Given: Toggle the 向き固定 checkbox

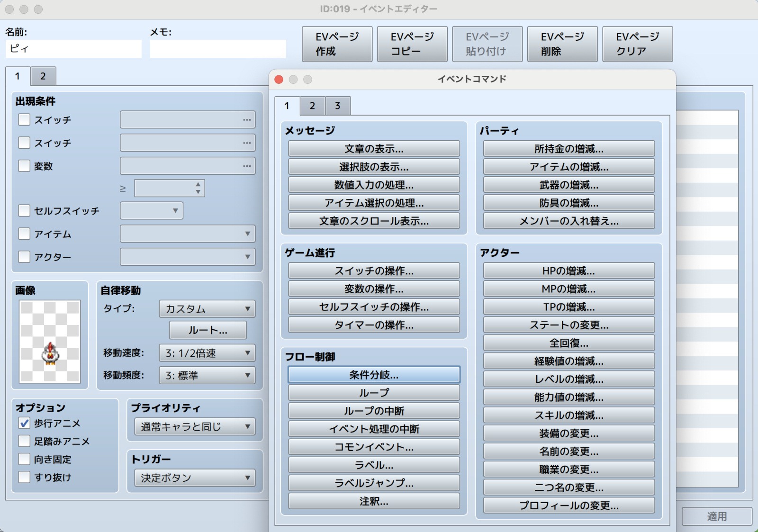Looking at the screenshot, I should click(x=24, y=459).
